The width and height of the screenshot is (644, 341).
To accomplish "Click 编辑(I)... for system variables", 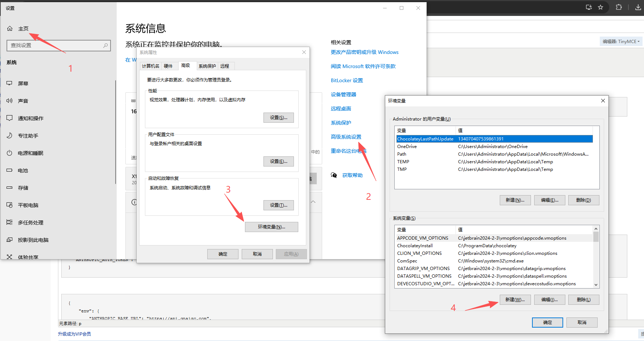I will coord(549,300).
